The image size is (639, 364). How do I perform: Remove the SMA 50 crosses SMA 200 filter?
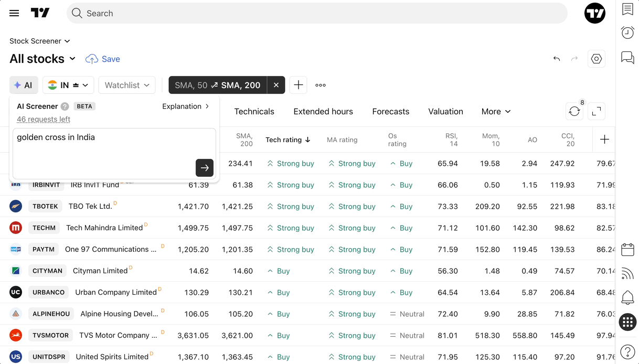tap(276, 85)
